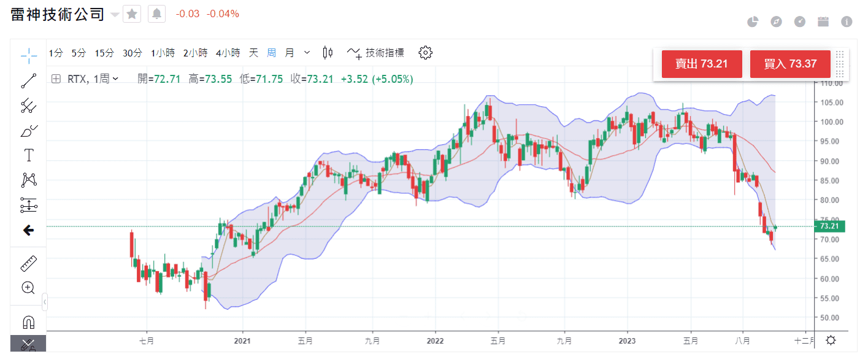The width and height of the screenshot is (868, 362).
Task: Toggle the price alert bell
Action: (x=156, y=14)
